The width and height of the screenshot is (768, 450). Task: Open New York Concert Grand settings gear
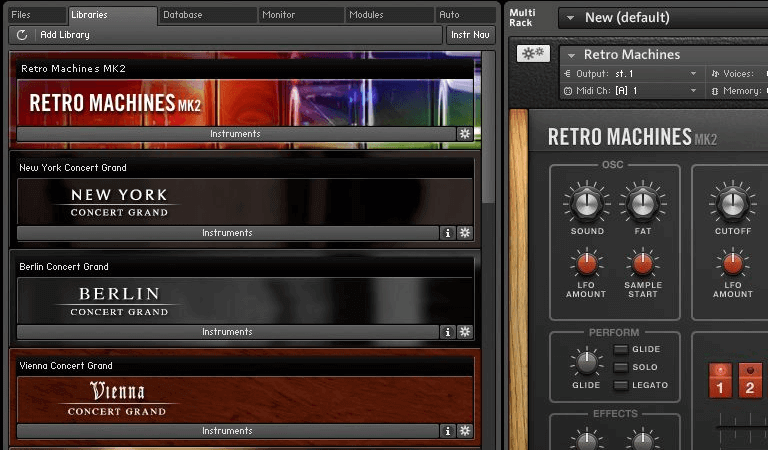click(465, 233)
